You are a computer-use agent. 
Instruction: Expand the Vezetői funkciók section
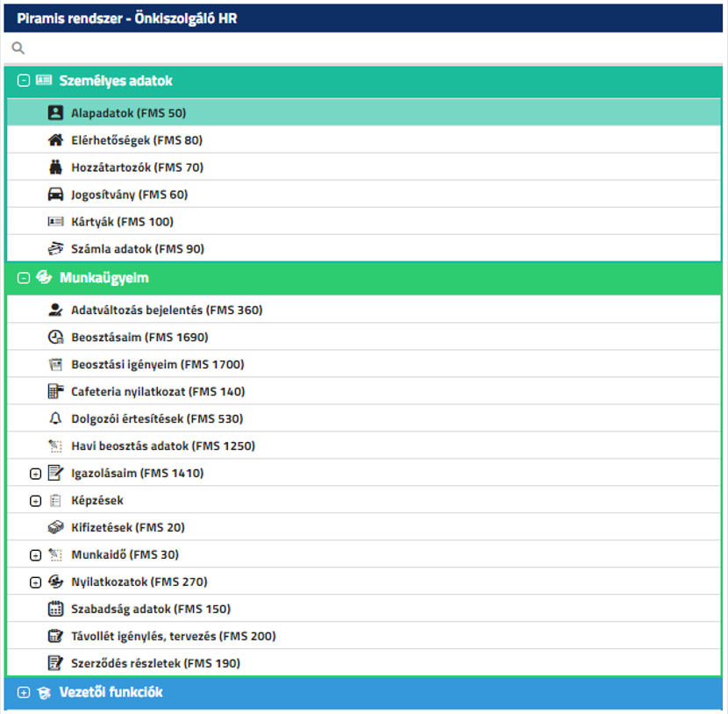coord(23,693)
